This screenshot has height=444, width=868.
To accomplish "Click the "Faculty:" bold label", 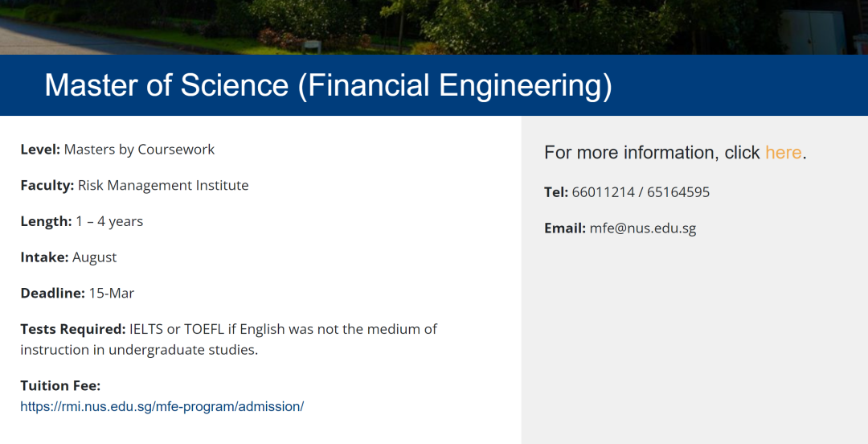I will point(47,185).
